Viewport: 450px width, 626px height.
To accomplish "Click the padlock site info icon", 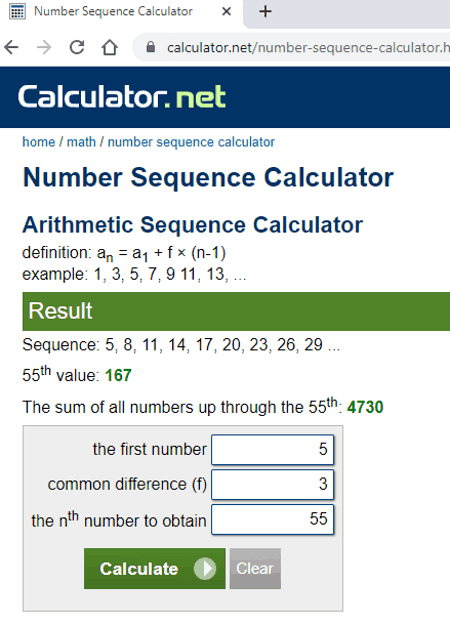I will pyautogui.click(x=151, y=47).
